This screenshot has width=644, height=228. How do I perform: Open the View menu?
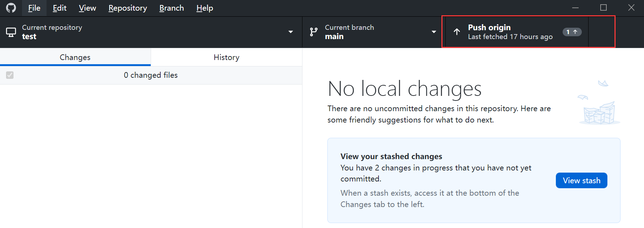87,8
